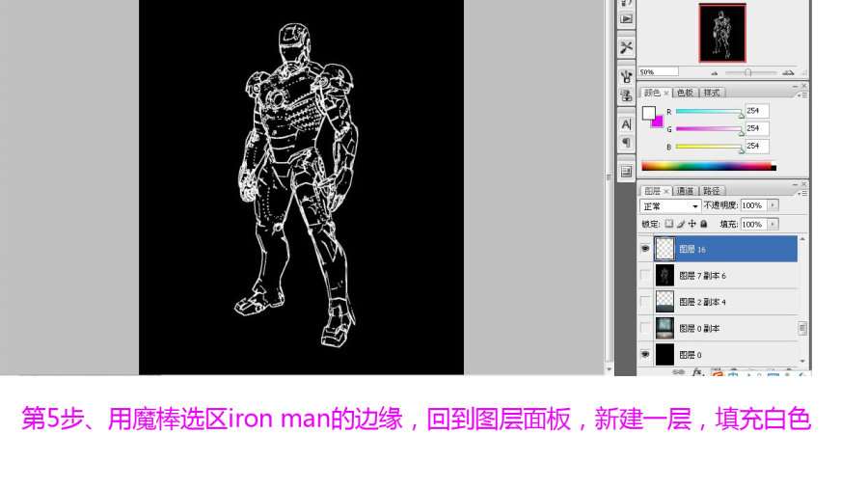Toggle lock image pixels brush icon
Viewport: 868px width, 488px height.
[680, 224]
